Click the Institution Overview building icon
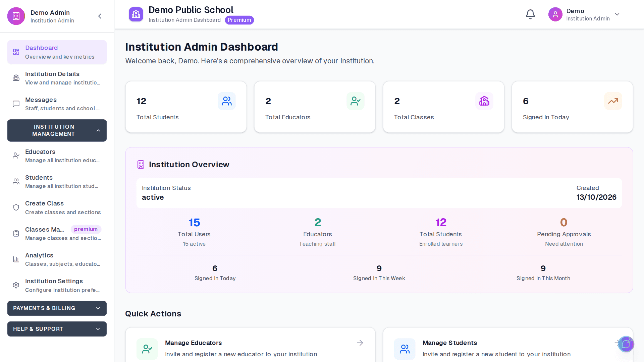The height and width of the screenshot is (362, 644). pyautogui.click(x=141, y=165)
